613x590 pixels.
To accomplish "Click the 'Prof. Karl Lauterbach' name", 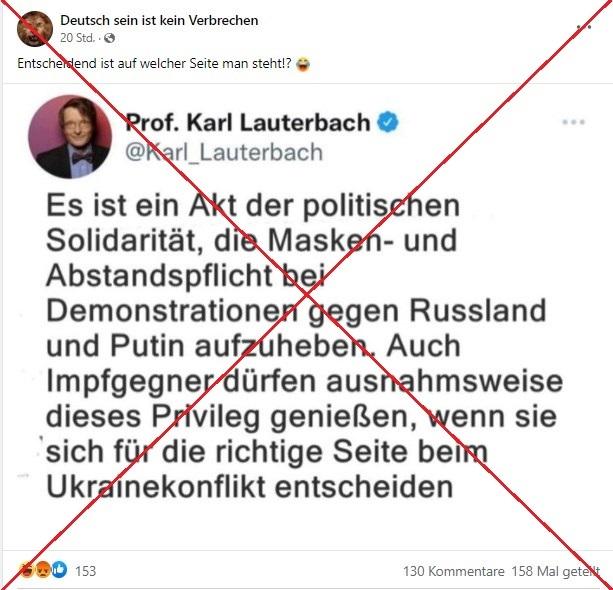I will click(x=247, y=122).
